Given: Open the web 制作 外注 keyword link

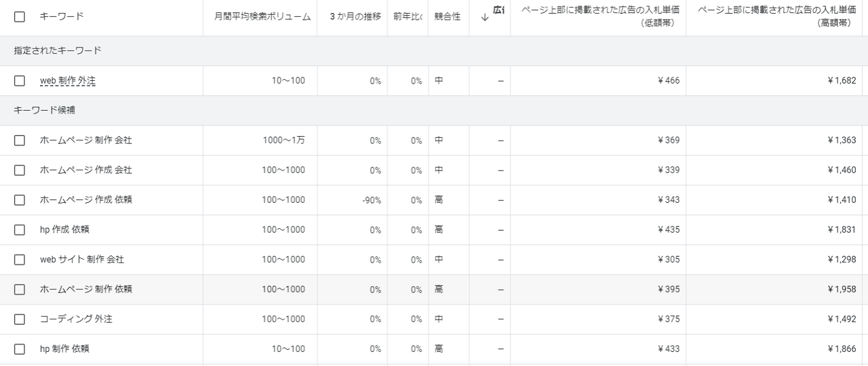Looking at the screenshot, I should tap(68, 81).
